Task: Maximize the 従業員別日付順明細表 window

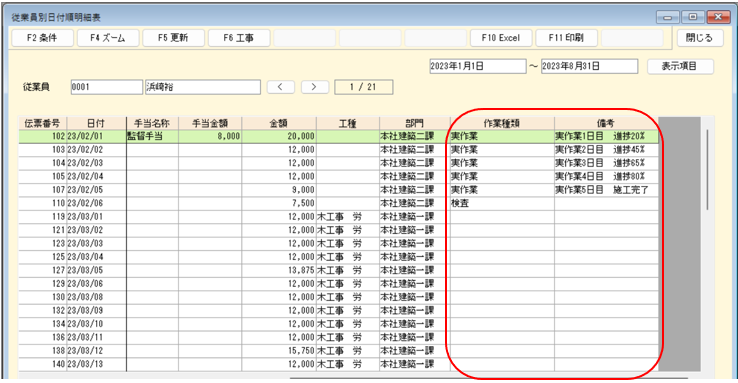Action: coord(693,17)
